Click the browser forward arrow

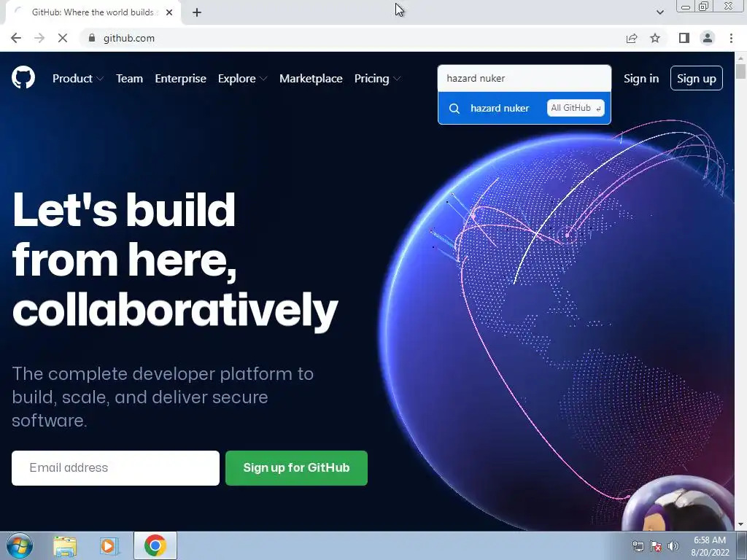click(39, 38)
